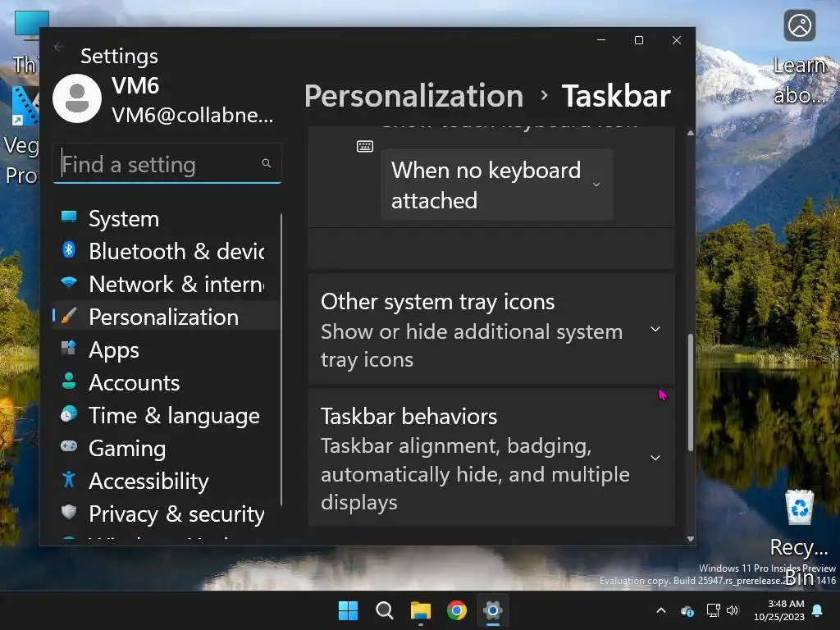This screenshot has height=630, width=840.
Task: Go to Personalization breadcrumb link
Action: pyautogui.click(x=413, y=96)
